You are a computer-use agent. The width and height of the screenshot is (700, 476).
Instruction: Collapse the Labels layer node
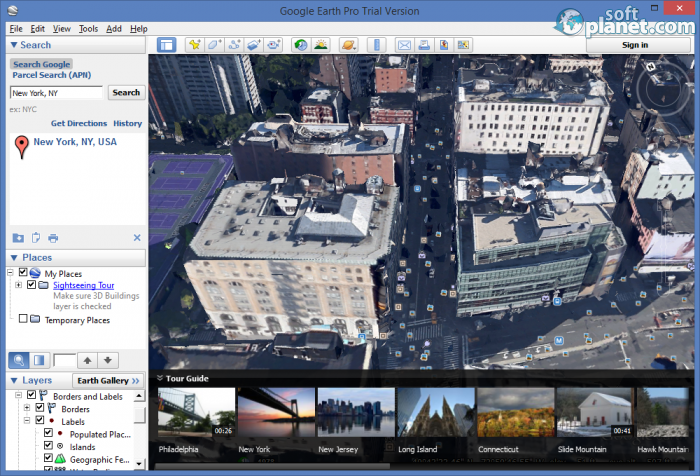pyautogui.click(x=27, y=420)
